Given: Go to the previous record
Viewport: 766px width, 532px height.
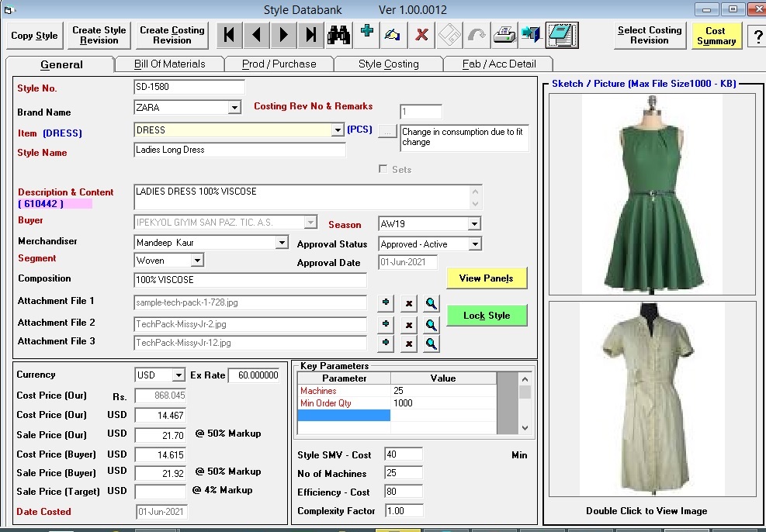Looking at the screenshot, I should click(256, 35).
